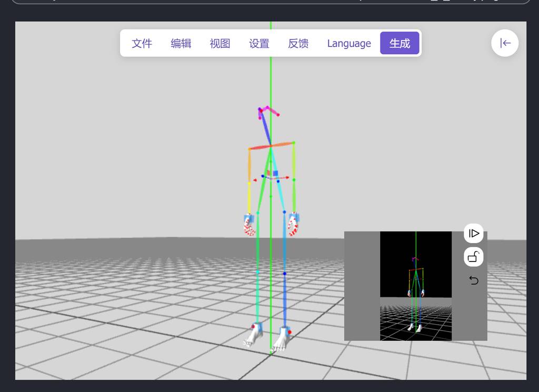The height and width of the screenshot is (392, 539).
Task: Select the magenta head joint of the skeleton
Action: pos(268,107)
